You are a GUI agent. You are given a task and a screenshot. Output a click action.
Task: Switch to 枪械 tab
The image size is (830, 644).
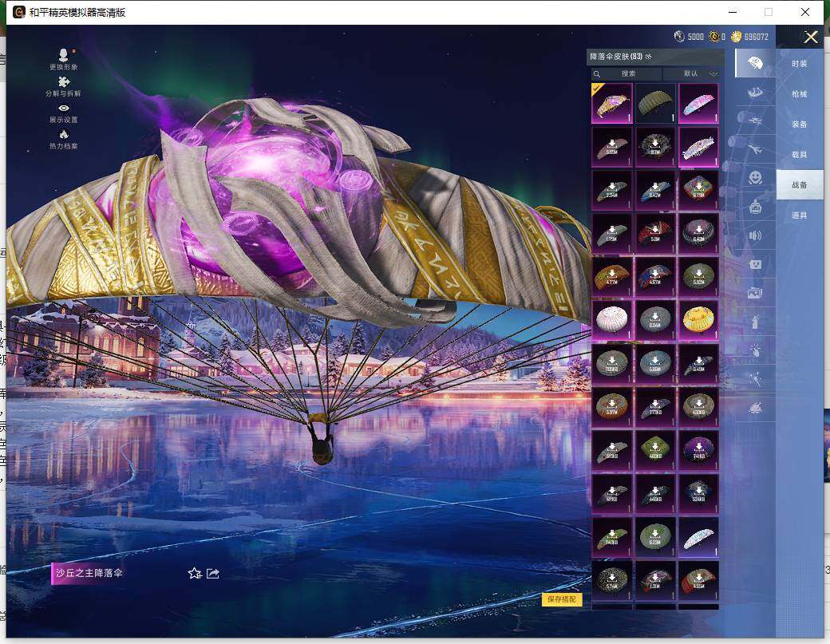800,93
